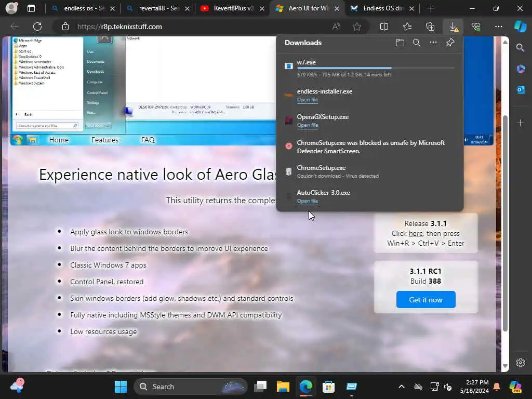Close the Aero UI tab
Image resolution: width=532 pixels, height=399 pixels.
337,8
